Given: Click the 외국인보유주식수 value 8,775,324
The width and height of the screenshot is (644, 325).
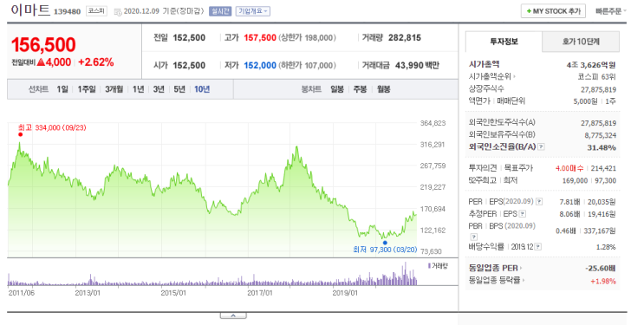Looking at the screenshot, I should coord(601,135).
